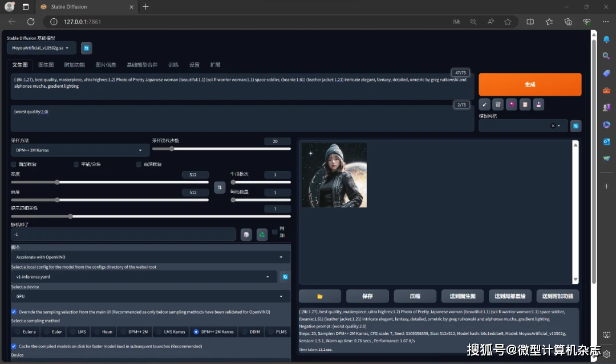This screenshot has width=616, height=364.
Task: Expand the Select a device GPU dropdown
Action: click(151, 296)
